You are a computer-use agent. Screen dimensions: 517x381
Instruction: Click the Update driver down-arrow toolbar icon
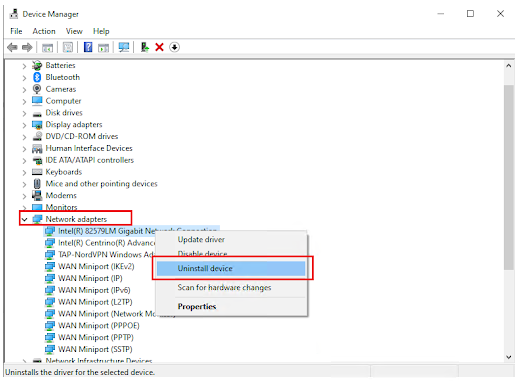174,47
